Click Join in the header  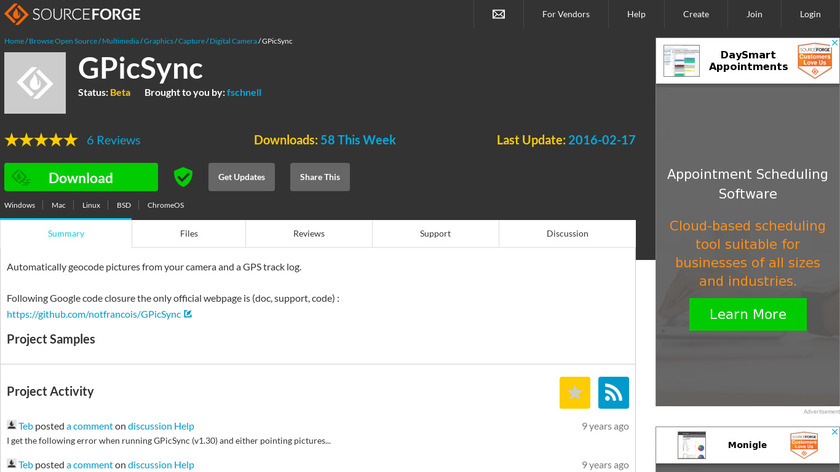(x=754, y=14)
